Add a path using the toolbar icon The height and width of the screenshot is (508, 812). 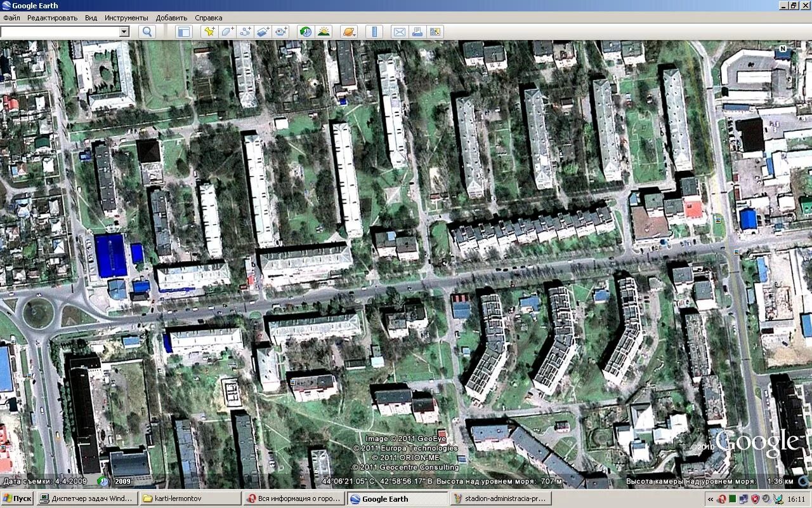click(x=245, y=31)
